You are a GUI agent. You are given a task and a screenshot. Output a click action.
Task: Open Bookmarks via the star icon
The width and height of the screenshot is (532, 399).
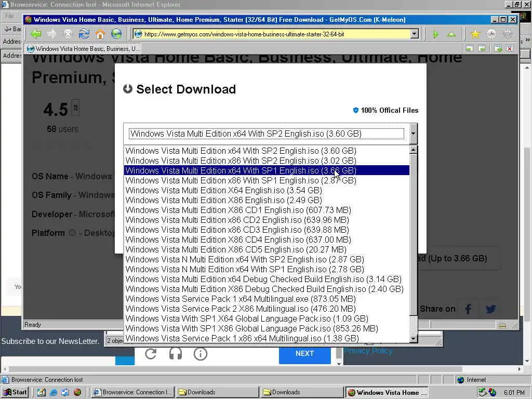(x=475, y=34)
